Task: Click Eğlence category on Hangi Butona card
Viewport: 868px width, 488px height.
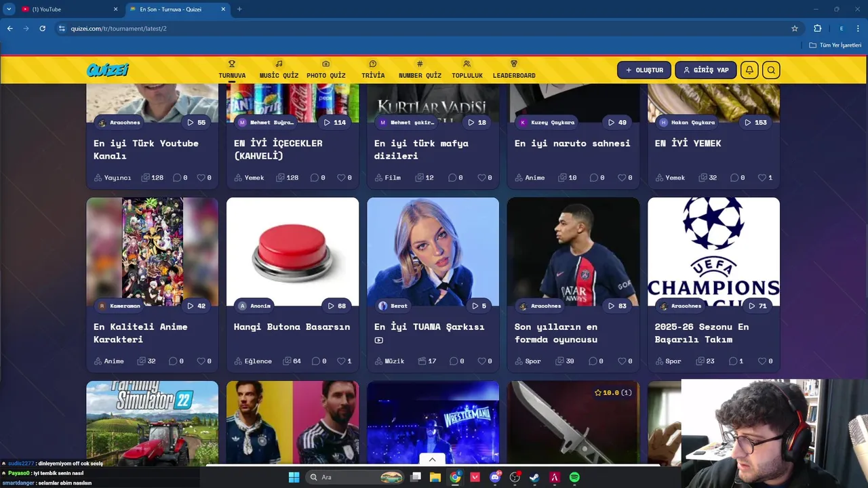Action: [253, 361]
